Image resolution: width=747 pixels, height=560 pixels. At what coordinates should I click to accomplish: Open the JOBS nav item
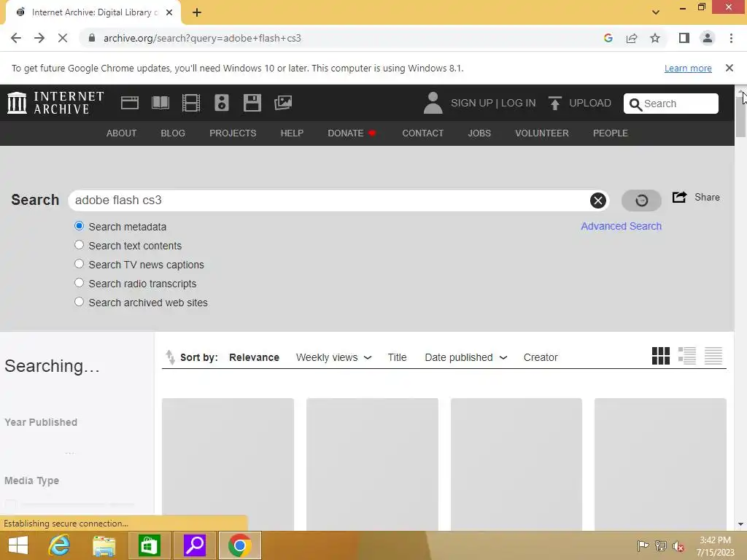[x=479, y=133]
